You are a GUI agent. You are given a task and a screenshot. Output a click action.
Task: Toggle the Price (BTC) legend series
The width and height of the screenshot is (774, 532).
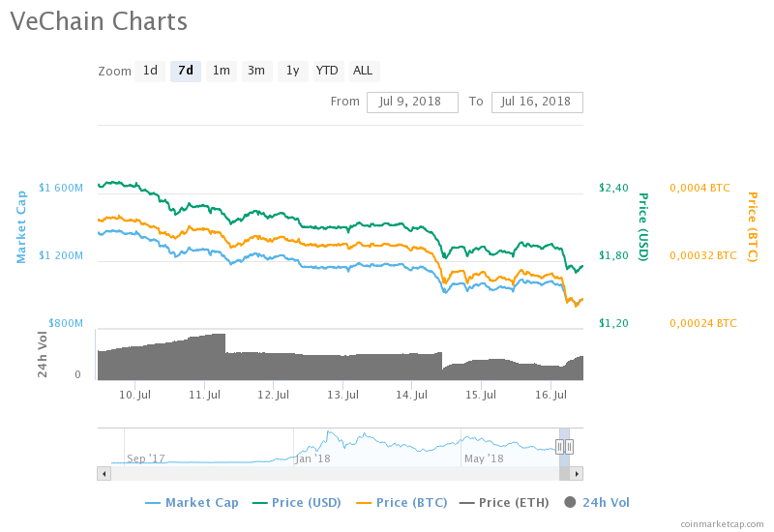click(402, 503)
